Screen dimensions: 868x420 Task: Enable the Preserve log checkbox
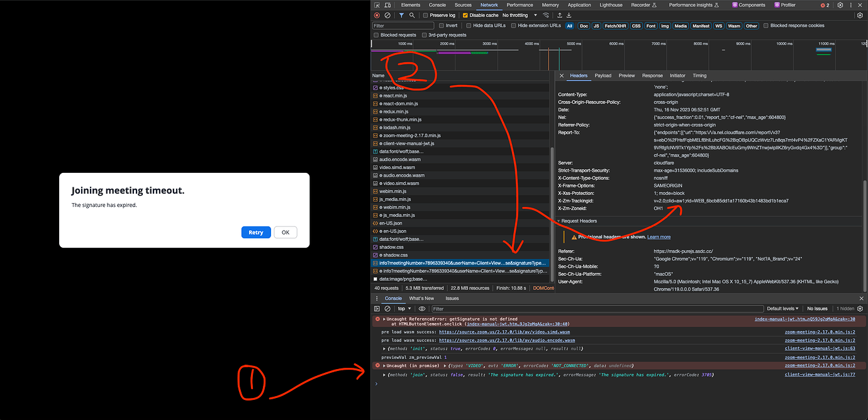point(426,15)
